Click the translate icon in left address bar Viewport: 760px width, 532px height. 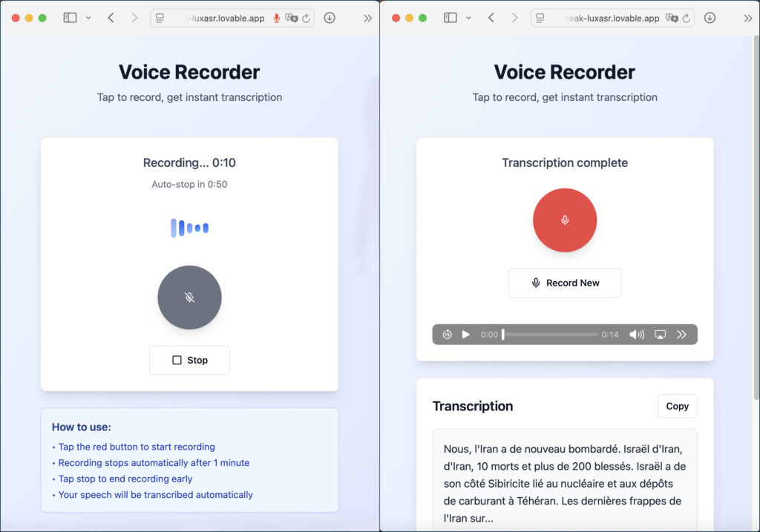point(292,19)
